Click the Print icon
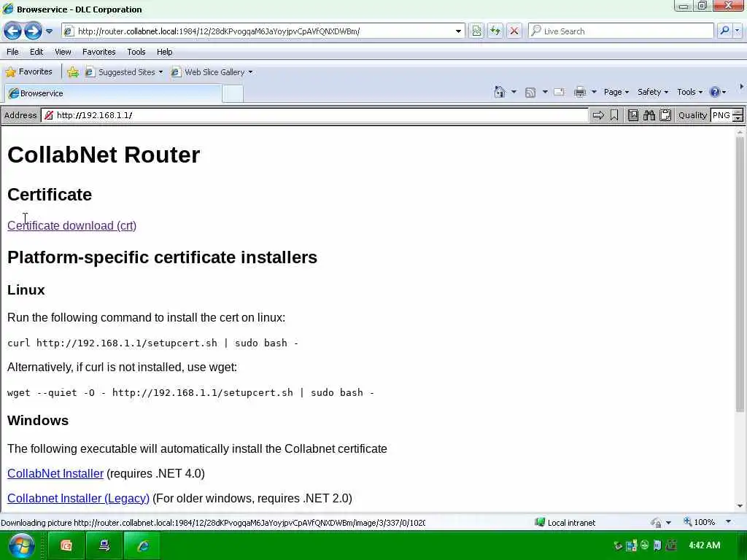This screenshot has height=560, width=747. point(580,92)
